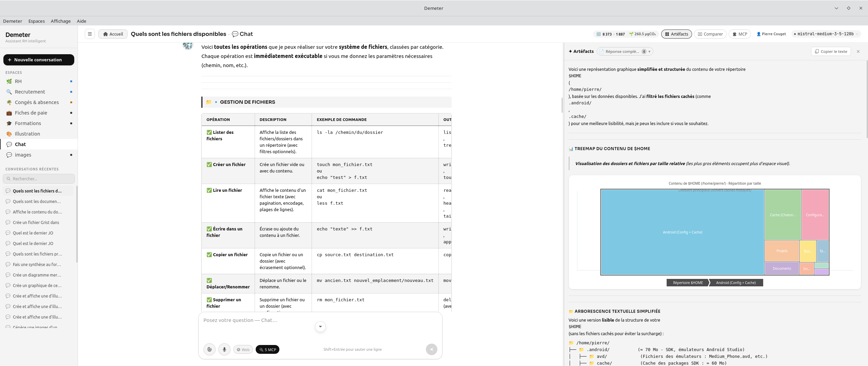Click the pink Configura... treemap block
Image resolution: width=868 pixels, height=366 pixels.
(815, 215)
